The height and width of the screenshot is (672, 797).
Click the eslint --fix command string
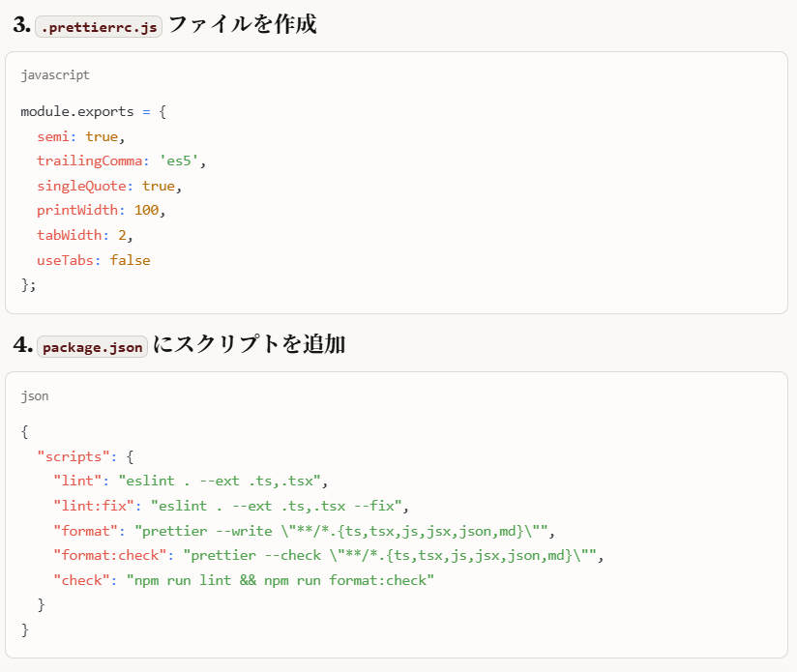click(280, 505)
